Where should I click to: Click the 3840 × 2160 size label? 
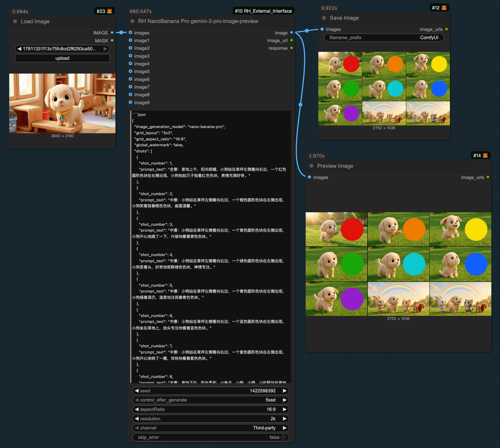click(x=62, y=136)
